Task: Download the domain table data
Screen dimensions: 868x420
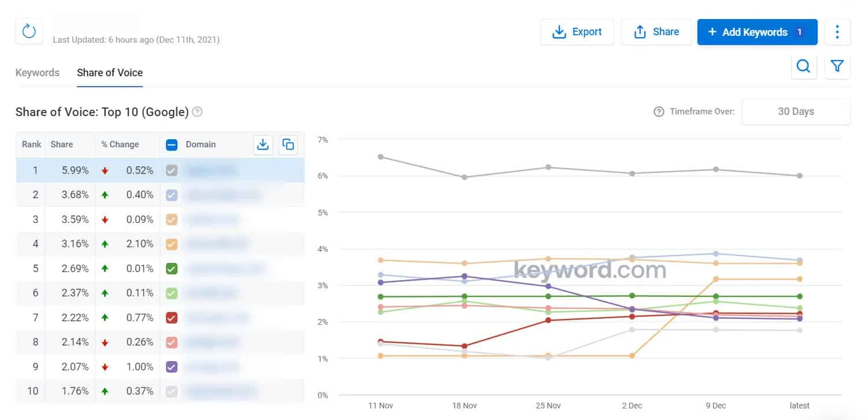Action: (263, 144)
